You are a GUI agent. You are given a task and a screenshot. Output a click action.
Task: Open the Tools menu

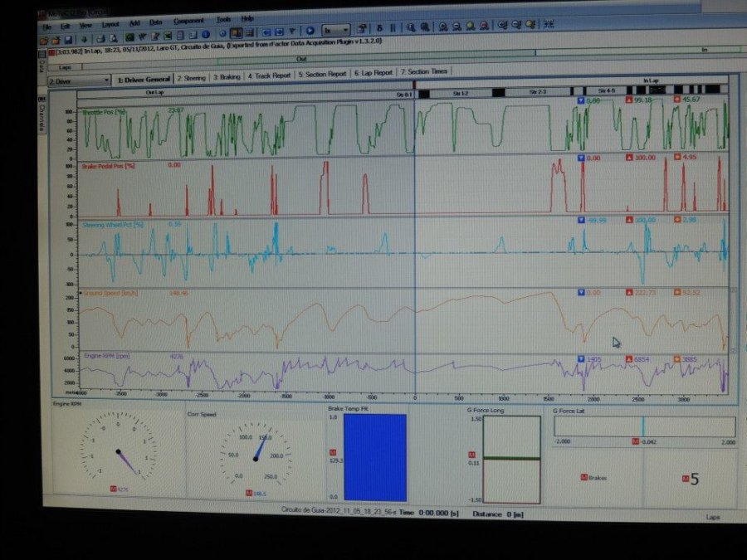(223, 20)
